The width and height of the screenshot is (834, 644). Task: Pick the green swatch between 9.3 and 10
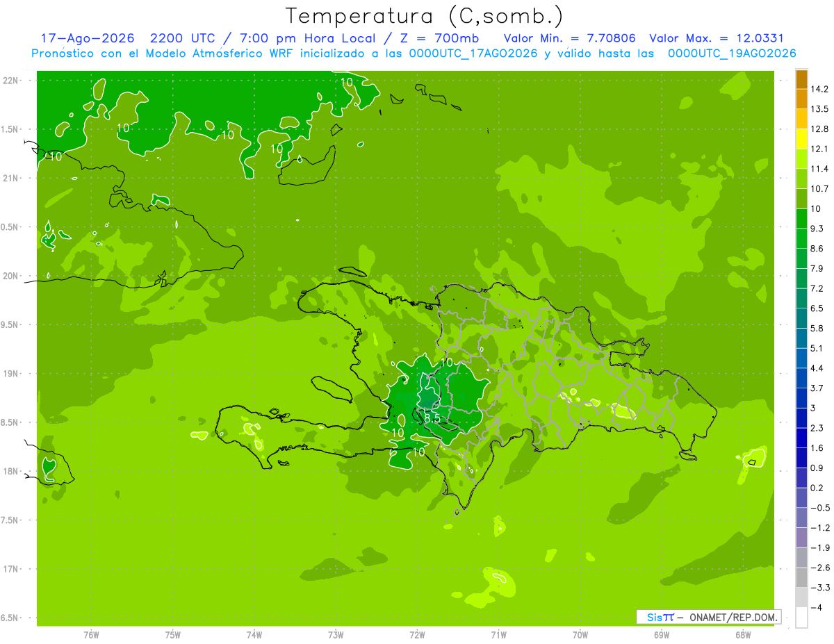tap(801, 219)
